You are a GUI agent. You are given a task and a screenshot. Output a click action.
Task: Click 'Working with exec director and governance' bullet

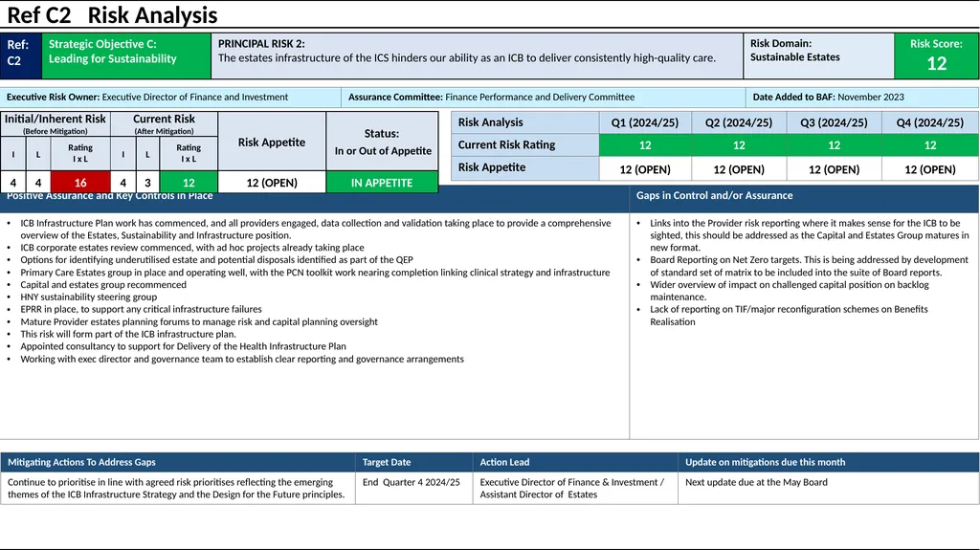pos(242,359)
